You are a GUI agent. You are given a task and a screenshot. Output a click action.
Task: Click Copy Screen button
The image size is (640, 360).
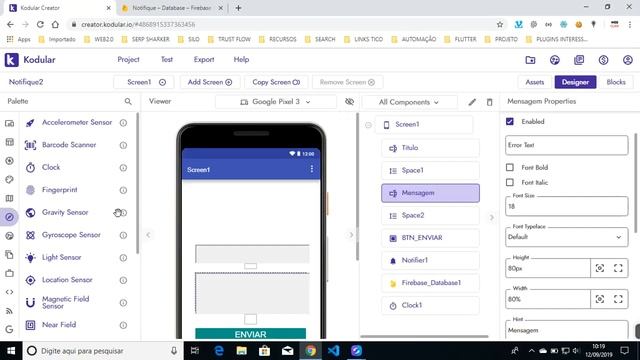pos(276,82)
